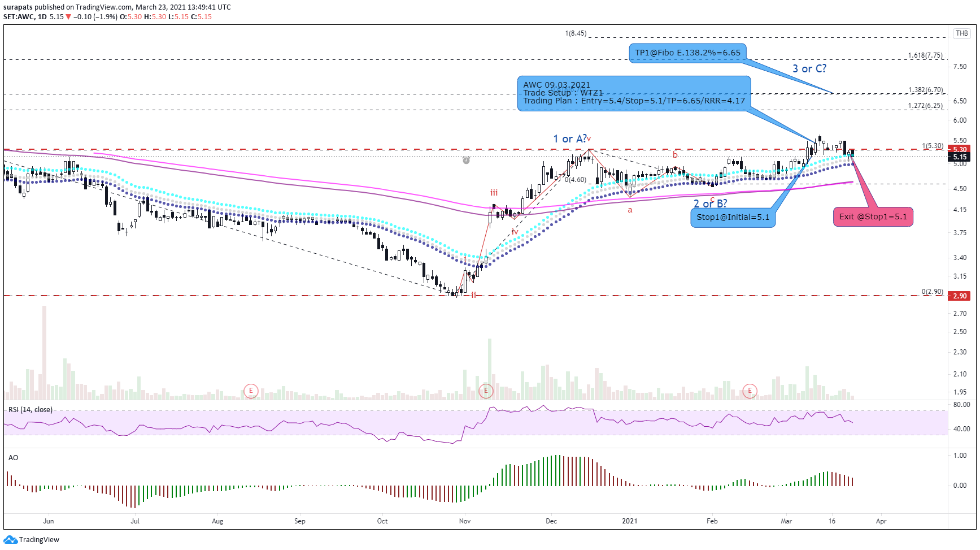Viewport: 980px width, 550px height.
Task: Click the grey circle marker near 5.15 line
Action: [x=466, y=161]
